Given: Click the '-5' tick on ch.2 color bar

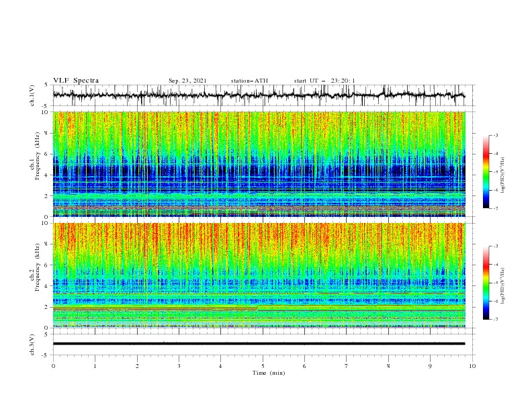Looking at the screenshot, I should coord(495,283).
